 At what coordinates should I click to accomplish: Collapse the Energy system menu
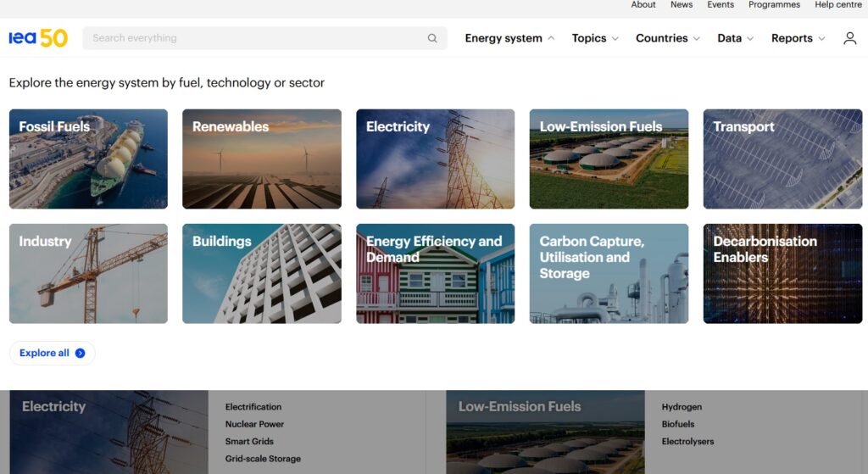(509, 38)
